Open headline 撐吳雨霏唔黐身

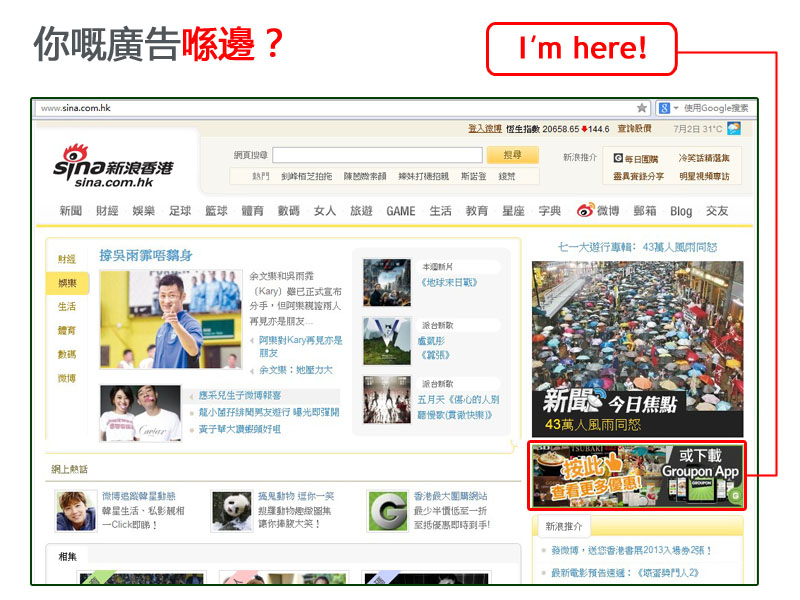(146, 256)
